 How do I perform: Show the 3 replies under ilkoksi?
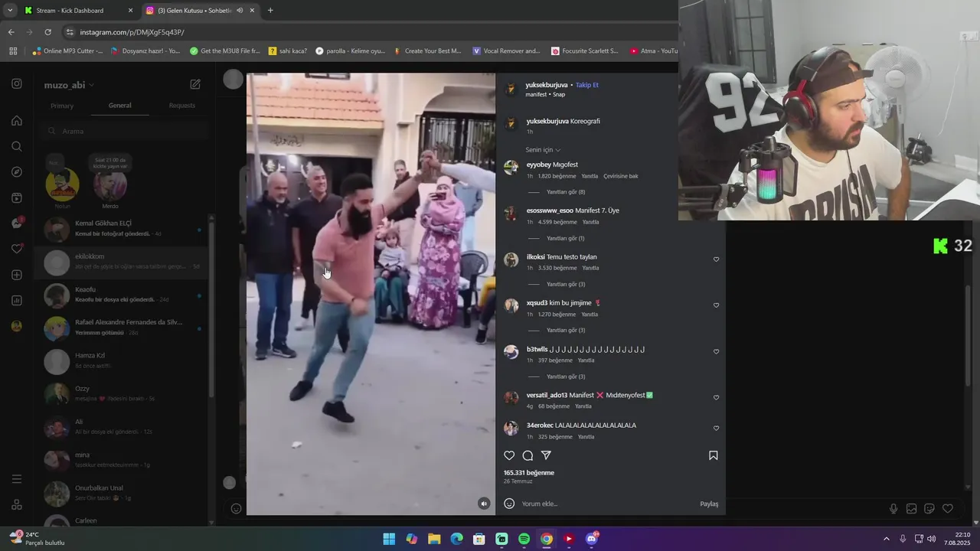(x=565, y=285)
